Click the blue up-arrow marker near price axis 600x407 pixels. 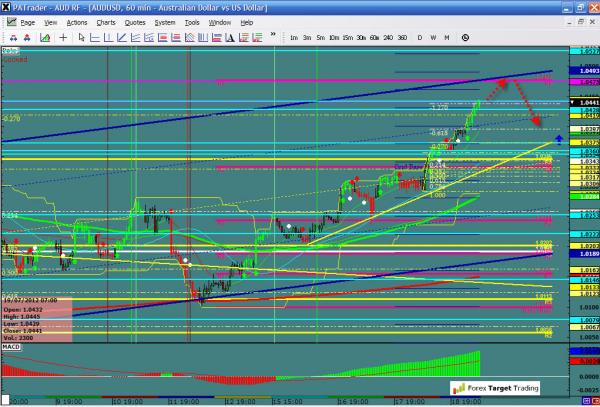pos(559,140)
